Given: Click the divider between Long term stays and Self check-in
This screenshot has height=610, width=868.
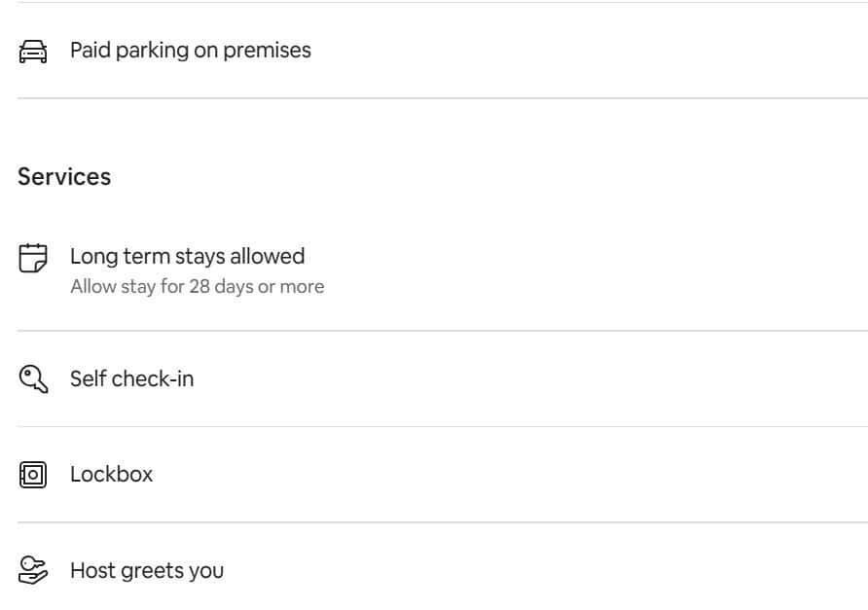Looking at the screenshot, I should pos(443,331).
